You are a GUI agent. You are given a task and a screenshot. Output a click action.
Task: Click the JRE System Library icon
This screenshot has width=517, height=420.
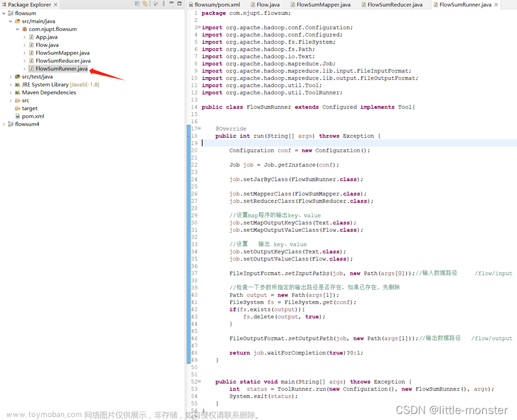point(17,84)
